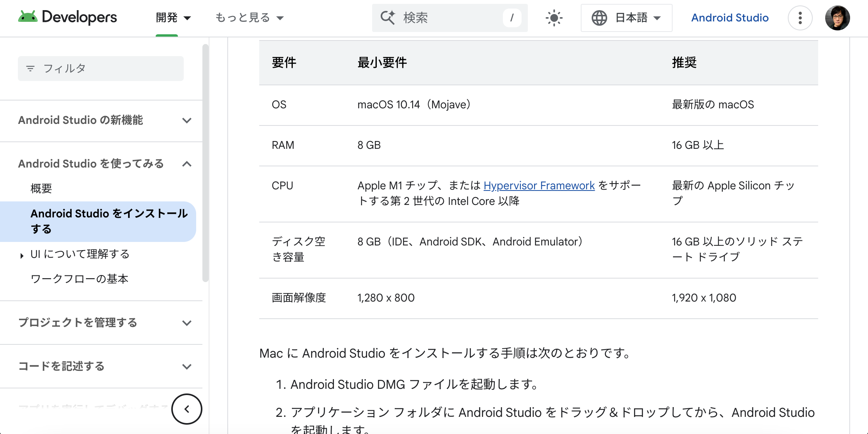
Task: Open the 開発 menu
Action: click(x=174, y=18)
